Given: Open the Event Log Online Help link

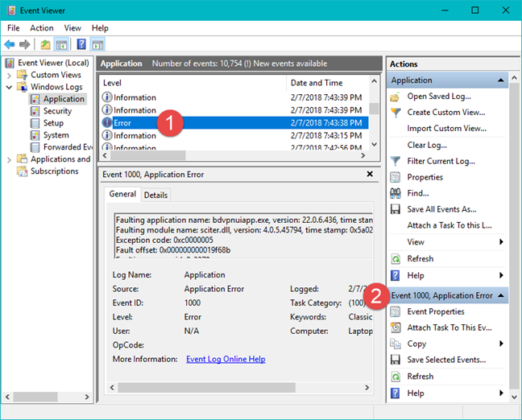Looking at the screenshot, I should pyautogui.click(x=226, y=359).
